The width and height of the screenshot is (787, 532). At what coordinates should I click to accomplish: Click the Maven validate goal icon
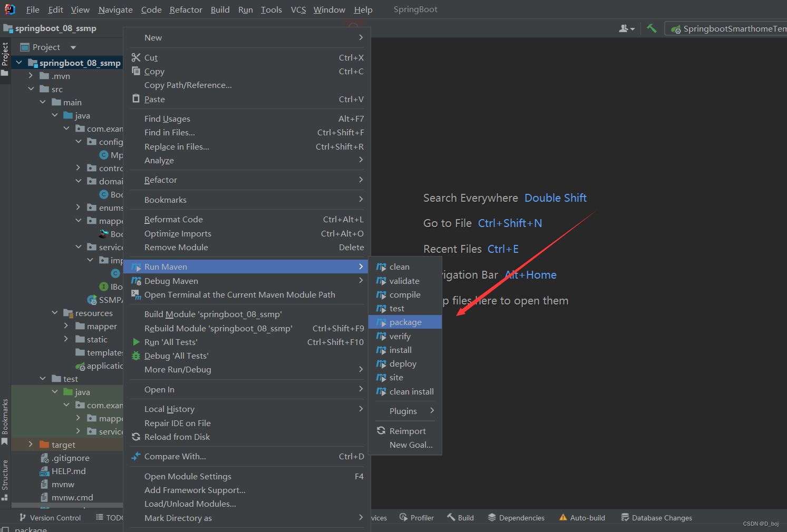tap(381, 281)
